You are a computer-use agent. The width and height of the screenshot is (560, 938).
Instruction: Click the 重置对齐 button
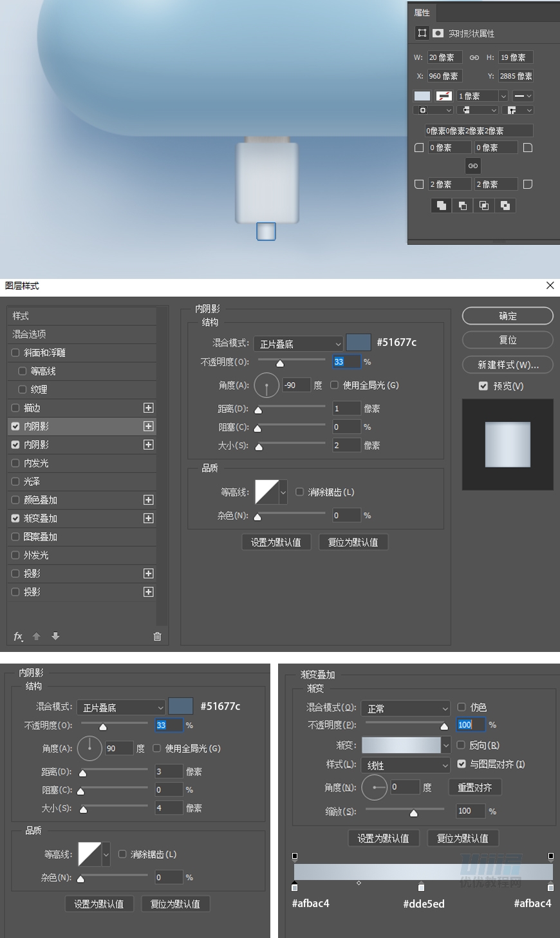475,787
